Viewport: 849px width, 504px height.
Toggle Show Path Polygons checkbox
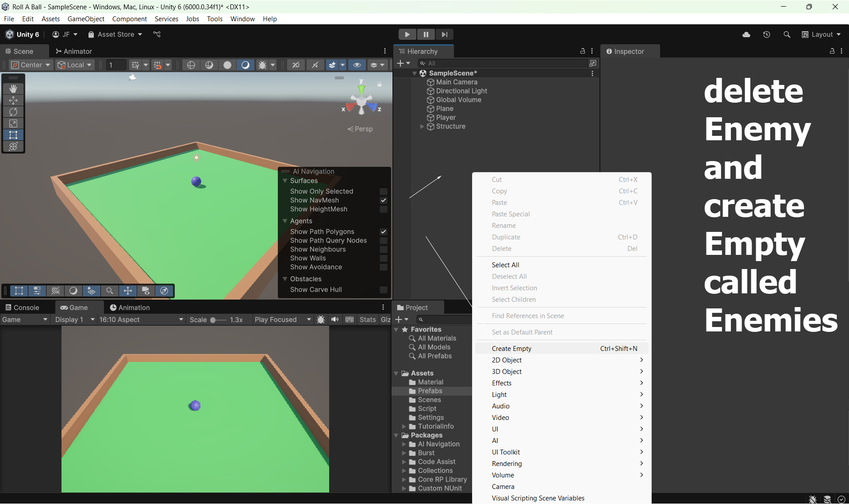(384, 232)
